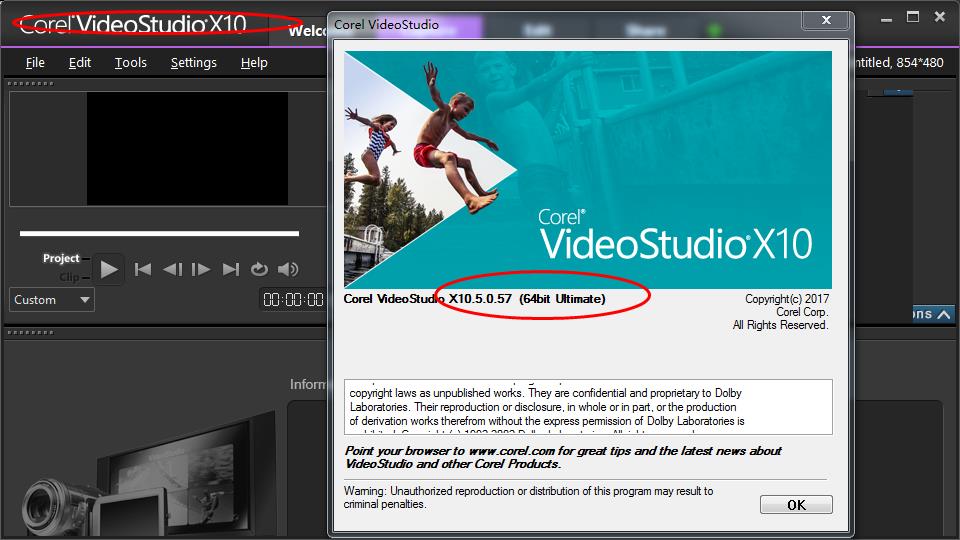Open the Settings menu
The height and width of the screenshot is (540, 960).
(193, 62)
